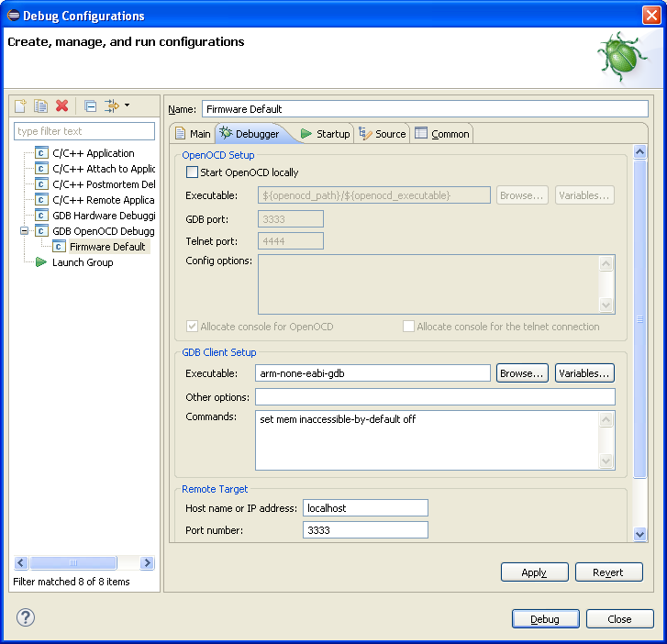
Task: Switch to the Source tab
Action: [382, 134]
